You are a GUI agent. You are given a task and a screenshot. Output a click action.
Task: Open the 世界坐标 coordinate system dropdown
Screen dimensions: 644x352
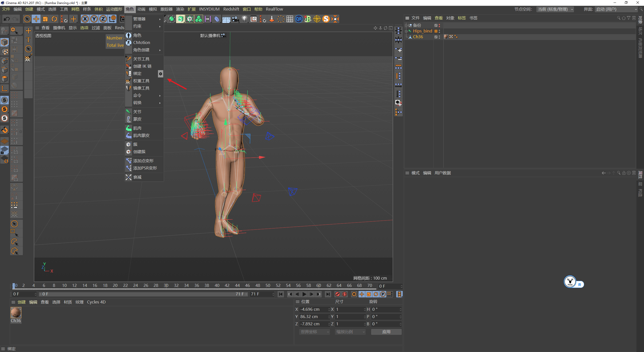[x=314, y=332]
